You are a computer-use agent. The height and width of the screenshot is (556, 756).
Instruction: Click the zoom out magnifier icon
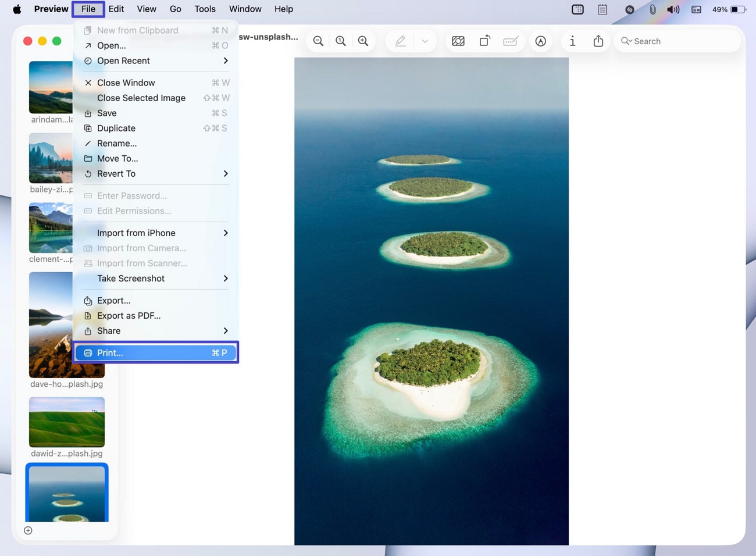pyautogui.click(x=318, y=41)
